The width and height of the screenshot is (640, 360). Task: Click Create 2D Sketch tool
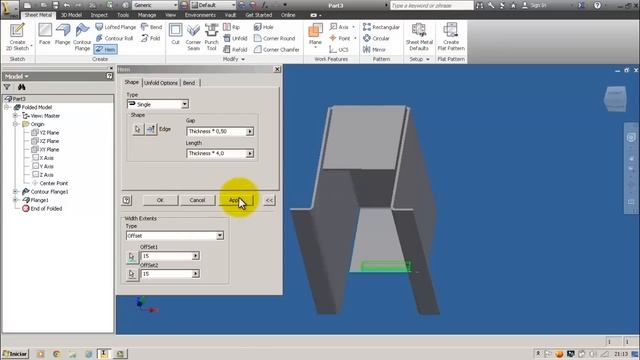[17, 37]
